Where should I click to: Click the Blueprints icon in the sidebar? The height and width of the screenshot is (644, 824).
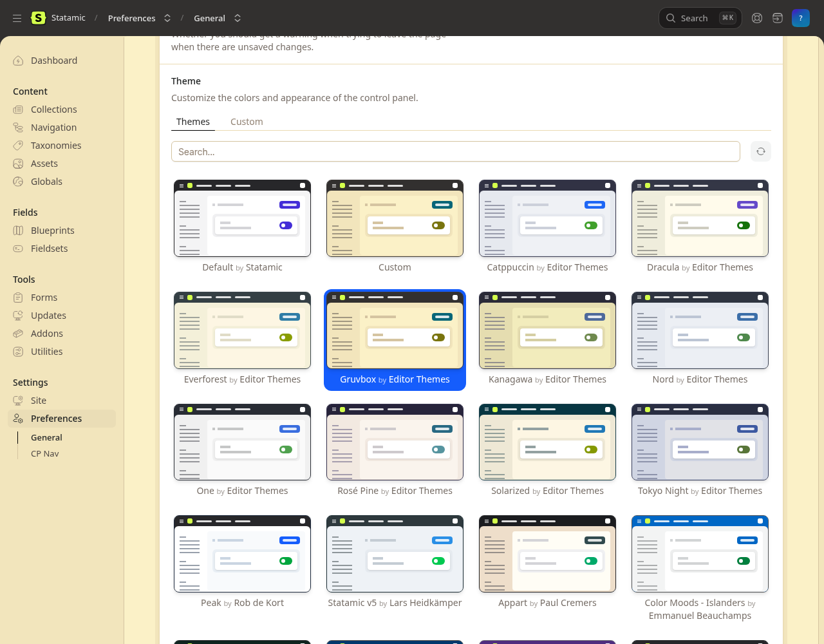(18, 231)
